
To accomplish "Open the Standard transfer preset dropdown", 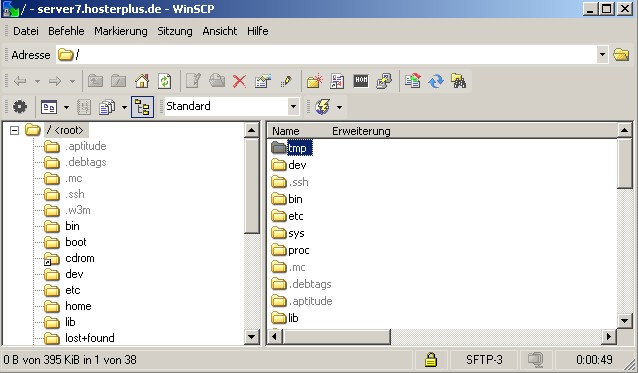I will tap(293, 107).
